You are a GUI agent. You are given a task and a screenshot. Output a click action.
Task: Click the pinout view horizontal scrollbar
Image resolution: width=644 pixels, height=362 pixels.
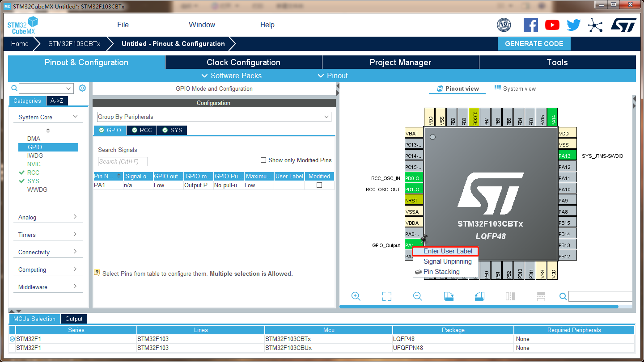tap(479, 307)
